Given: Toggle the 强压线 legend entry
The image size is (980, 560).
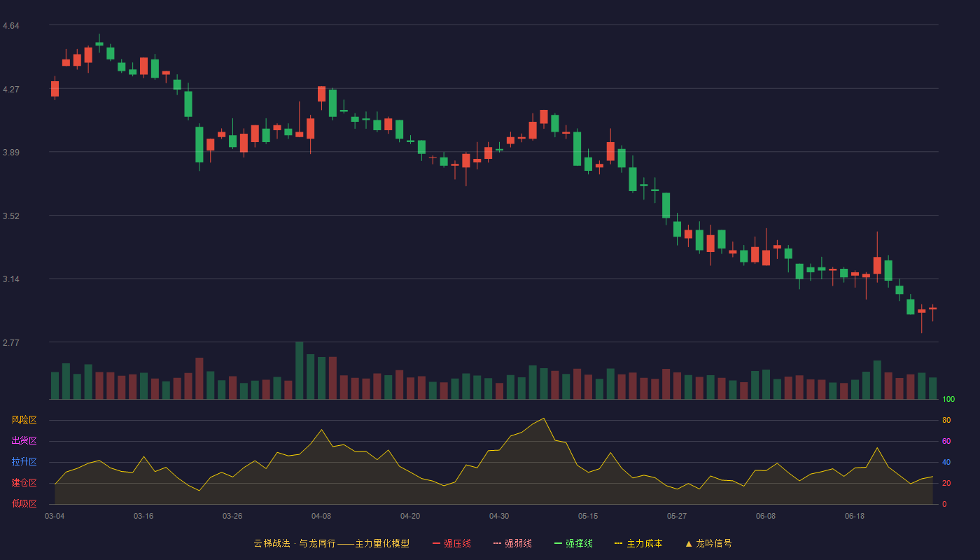Looking at the screenshot, I should coord(451,543).
